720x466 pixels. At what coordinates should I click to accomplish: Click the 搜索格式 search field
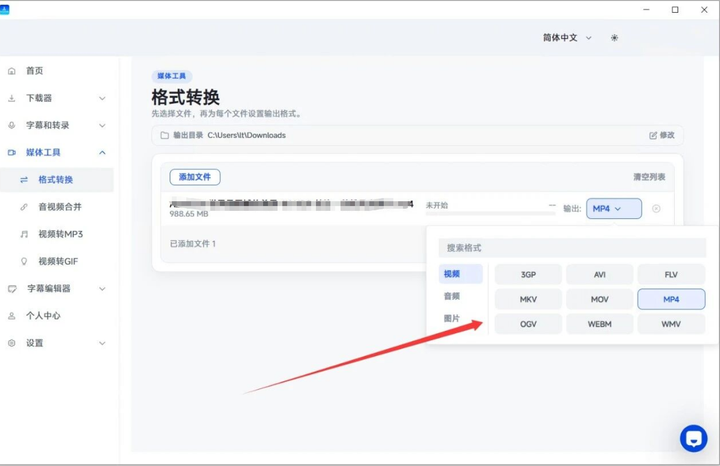tap(572, 248)
